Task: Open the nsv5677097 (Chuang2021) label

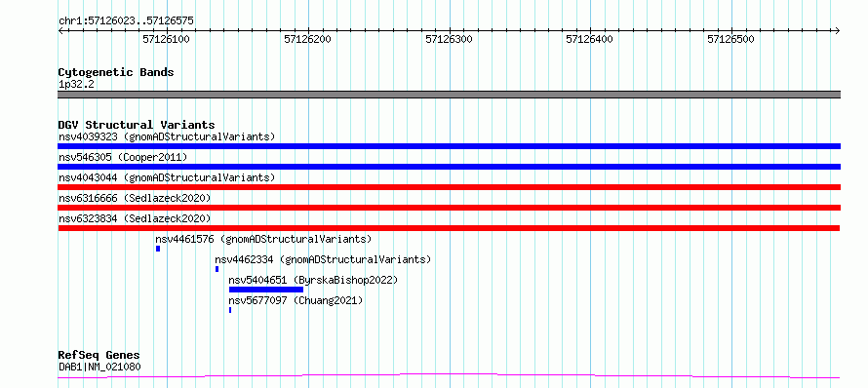Action: coord(296,300)
